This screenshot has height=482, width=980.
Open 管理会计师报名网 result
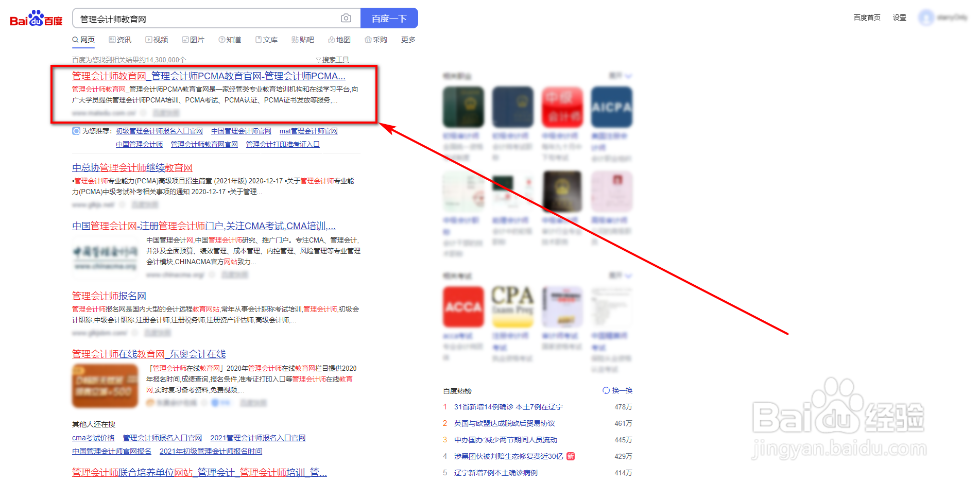click(109, 296)
